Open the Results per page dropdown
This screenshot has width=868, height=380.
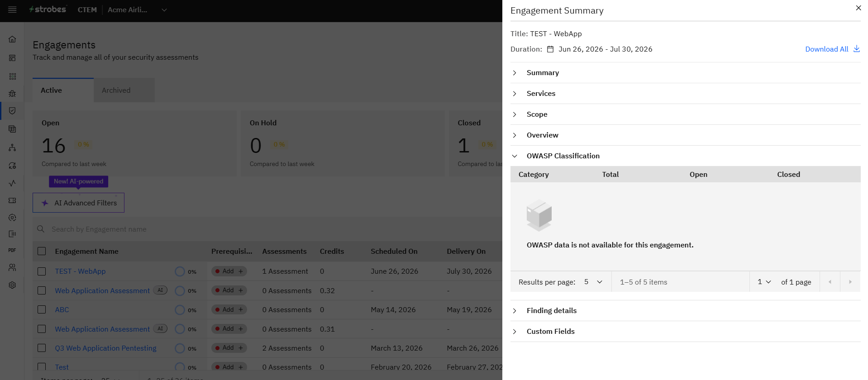coord(593,282)
